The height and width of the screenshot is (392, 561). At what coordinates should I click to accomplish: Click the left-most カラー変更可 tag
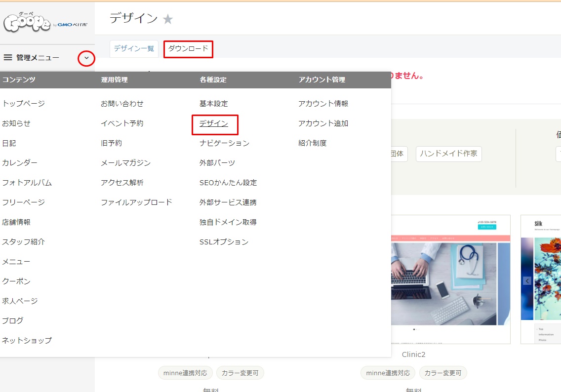click(240, 373)
